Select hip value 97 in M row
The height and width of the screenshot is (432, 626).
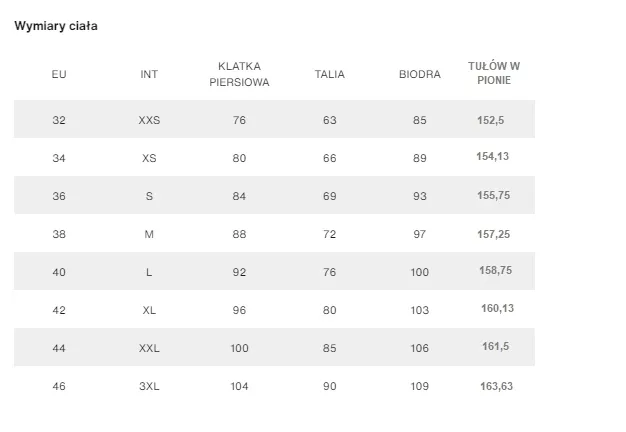[419, 234]
